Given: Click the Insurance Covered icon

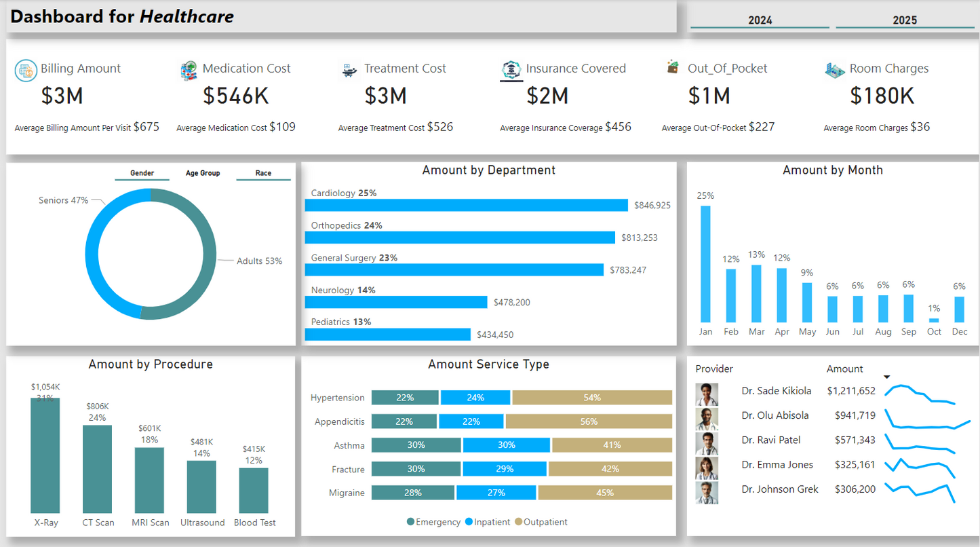Looking at the screenshot, I should coord(511,69).
